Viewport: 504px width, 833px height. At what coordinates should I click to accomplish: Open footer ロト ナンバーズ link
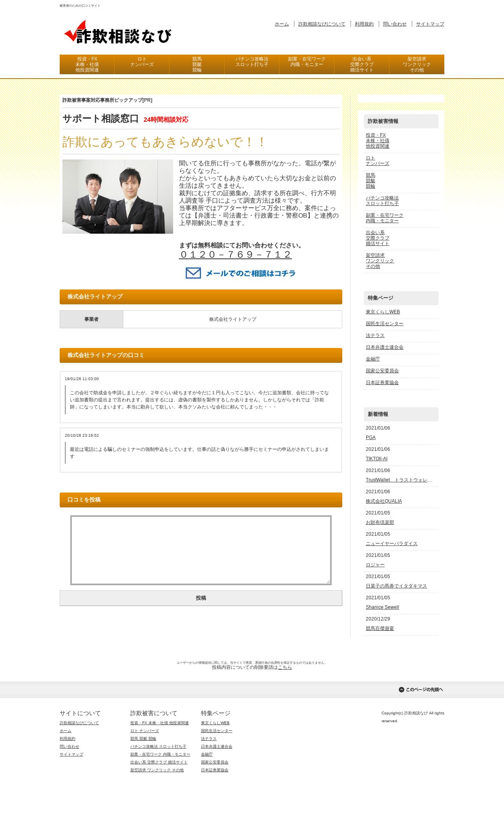tap(144, 731)
